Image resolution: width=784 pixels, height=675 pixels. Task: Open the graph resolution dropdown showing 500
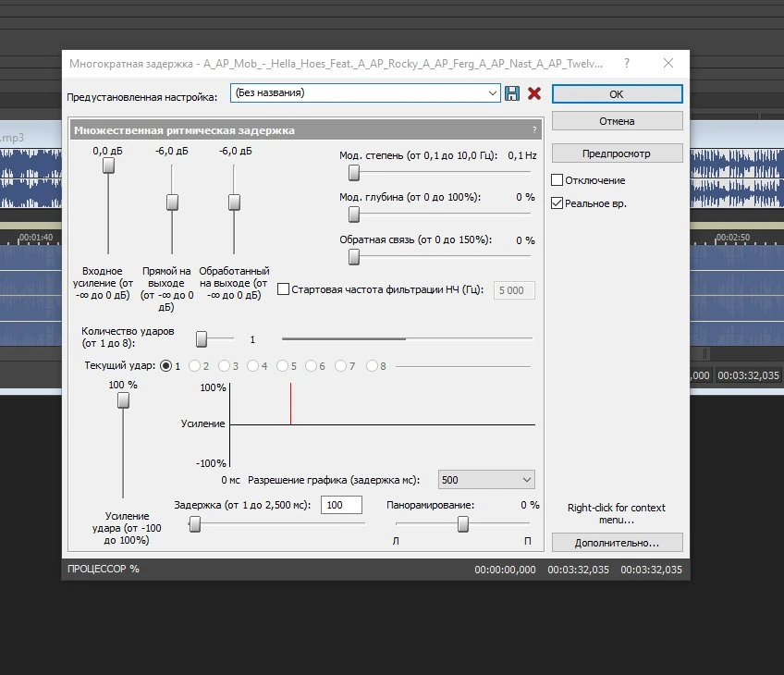(x=486, y=480)
